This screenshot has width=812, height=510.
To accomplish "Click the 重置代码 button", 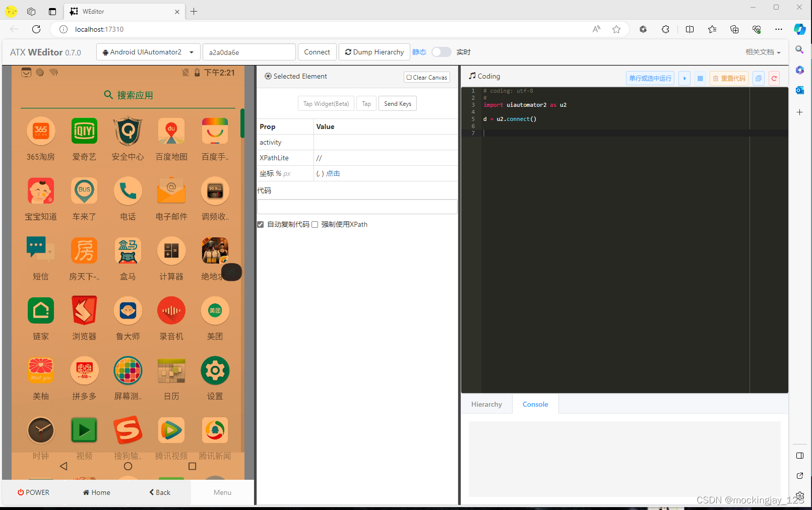I will coord(729,78).
